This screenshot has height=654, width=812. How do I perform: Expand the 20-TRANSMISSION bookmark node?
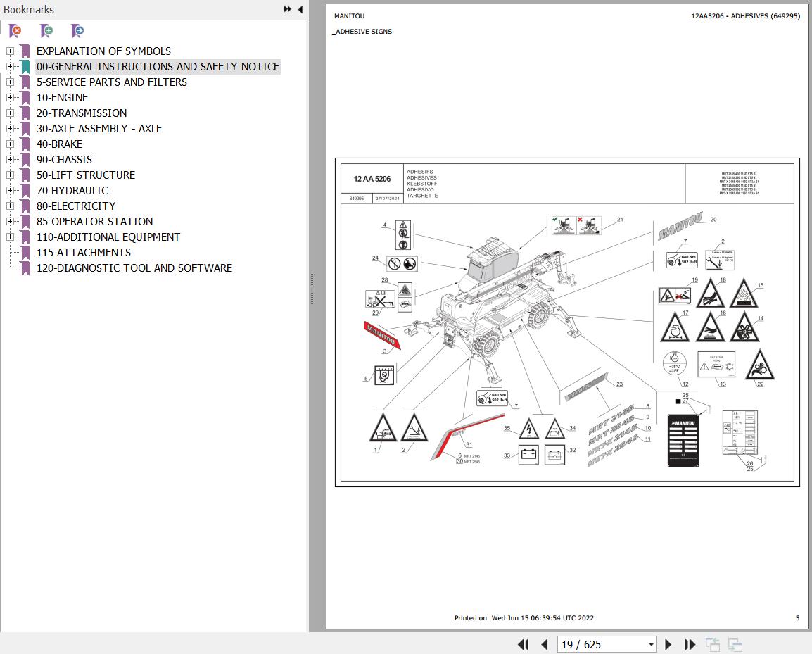click(x=10, y=113)
